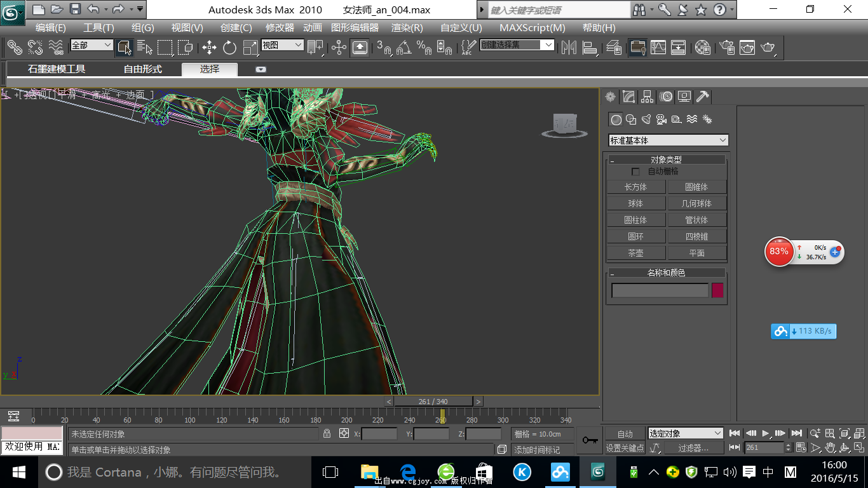Image resolution: width=868 pixels, height=488 pixels.
Task: Click the object name input field
Action: point(660,290)
